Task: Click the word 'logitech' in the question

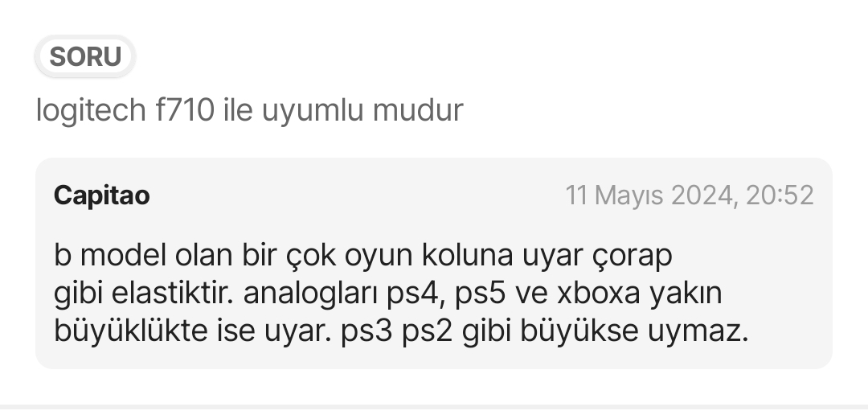Action: [91, 109]
